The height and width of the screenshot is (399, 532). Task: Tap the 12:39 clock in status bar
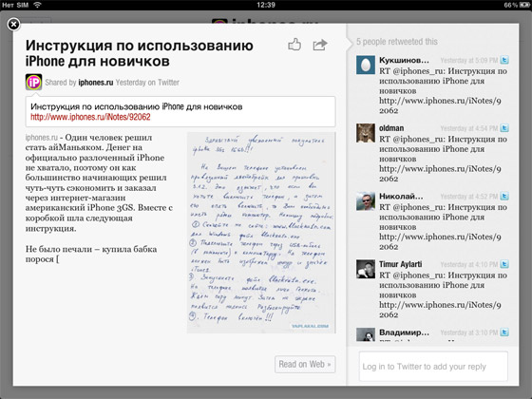click(x=266, y=5)
